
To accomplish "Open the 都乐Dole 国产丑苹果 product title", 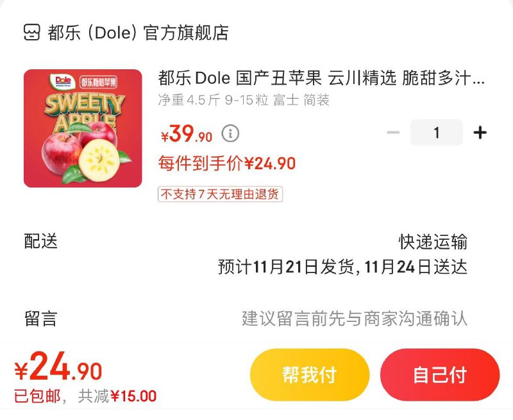I will tap(321, 79).
